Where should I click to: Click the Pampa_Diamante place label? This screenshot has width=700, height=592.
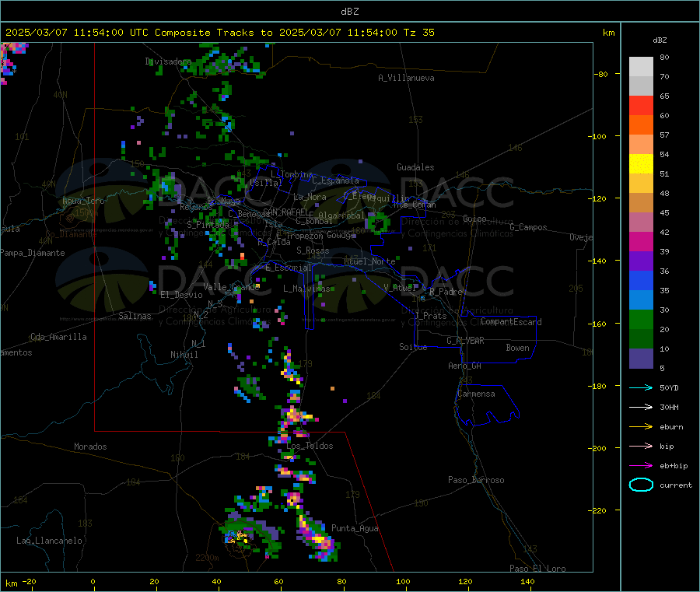coord(32,253)
